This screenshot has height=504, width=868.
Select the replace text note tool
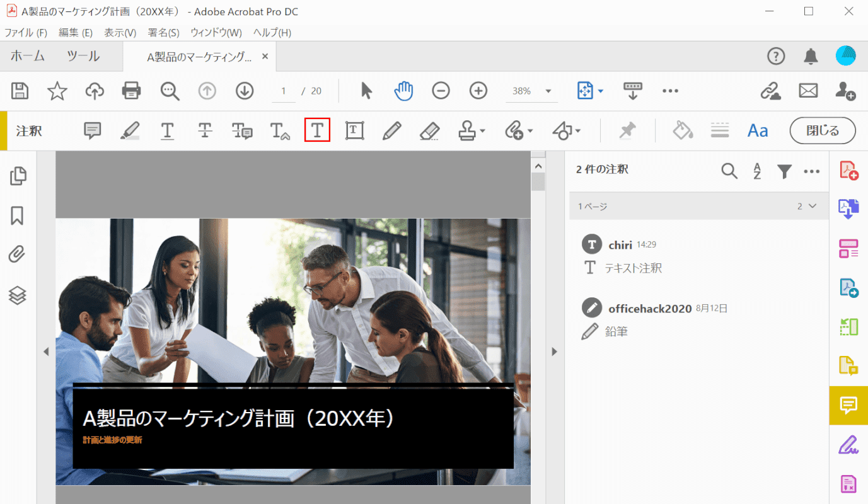click(242, 131)
